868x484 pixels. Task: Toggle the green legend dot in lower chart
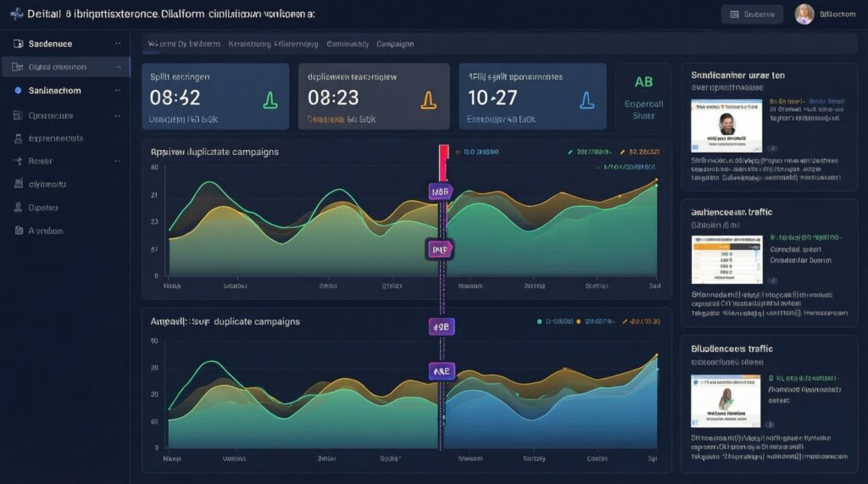(539, 322)
